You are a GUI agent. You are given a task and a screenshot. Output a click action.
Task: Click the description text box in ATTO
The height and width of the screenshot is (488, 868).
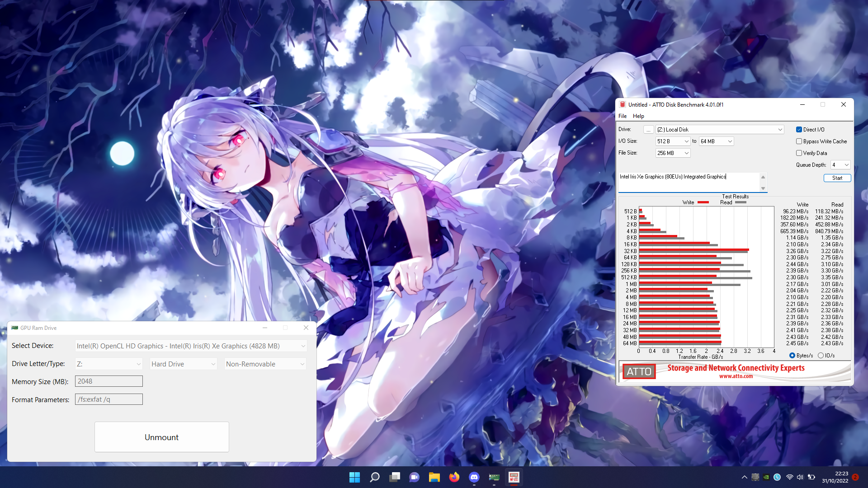(689, 182)
